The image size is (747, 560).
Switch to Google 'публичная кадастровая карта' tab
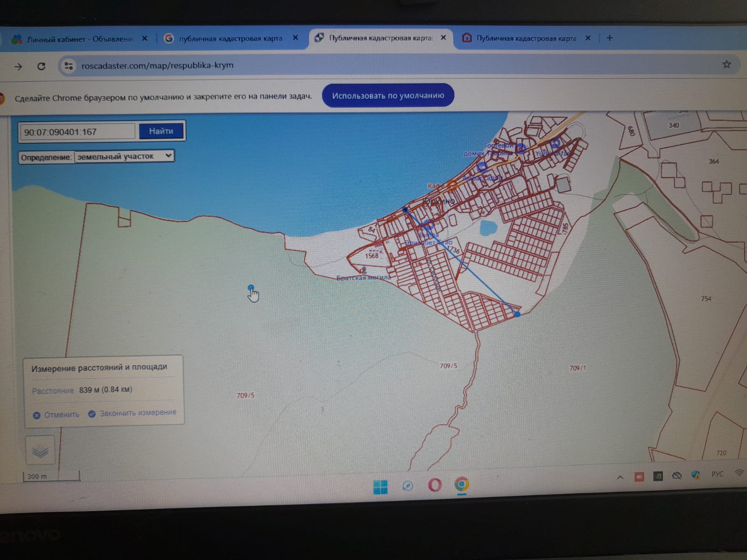230,38
